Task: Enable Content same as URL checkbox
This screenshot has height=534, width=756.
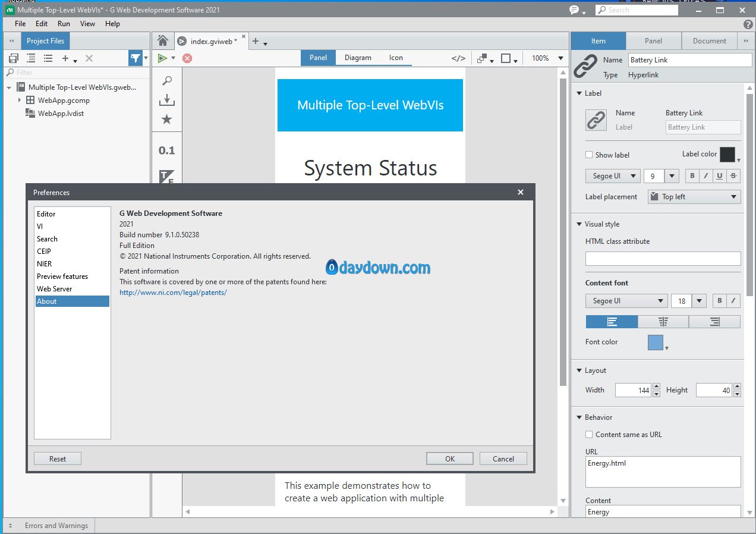Action: point(589,435)
